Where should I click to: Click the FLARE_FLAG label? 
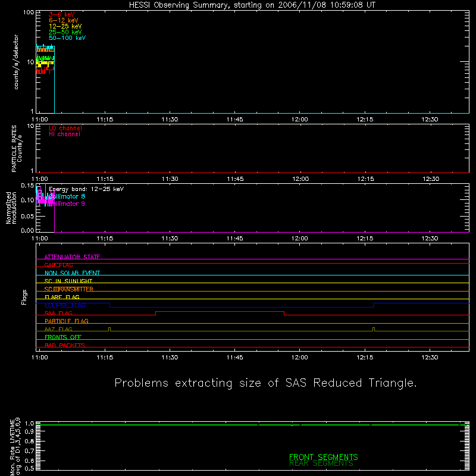(x=62, y=297)
